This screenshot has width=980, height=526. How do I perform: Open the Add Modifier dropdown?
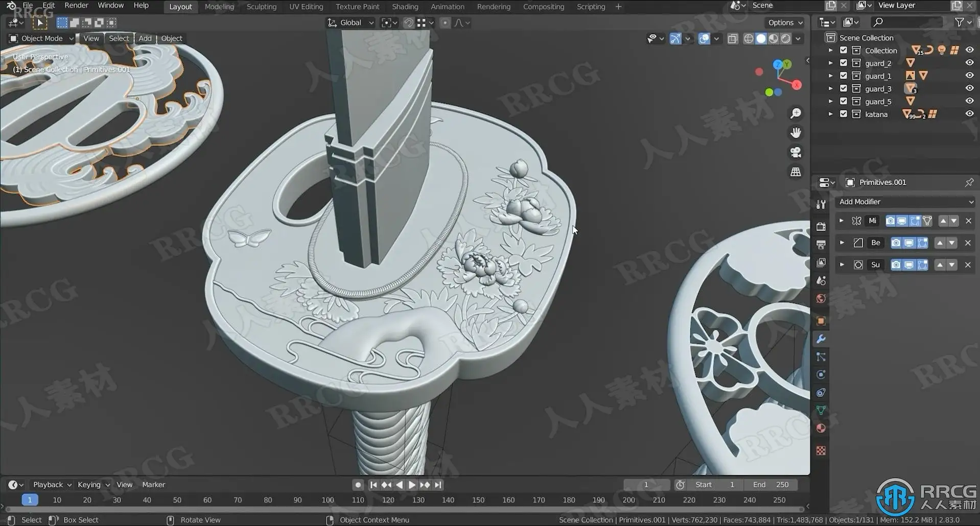pos(905,202)
